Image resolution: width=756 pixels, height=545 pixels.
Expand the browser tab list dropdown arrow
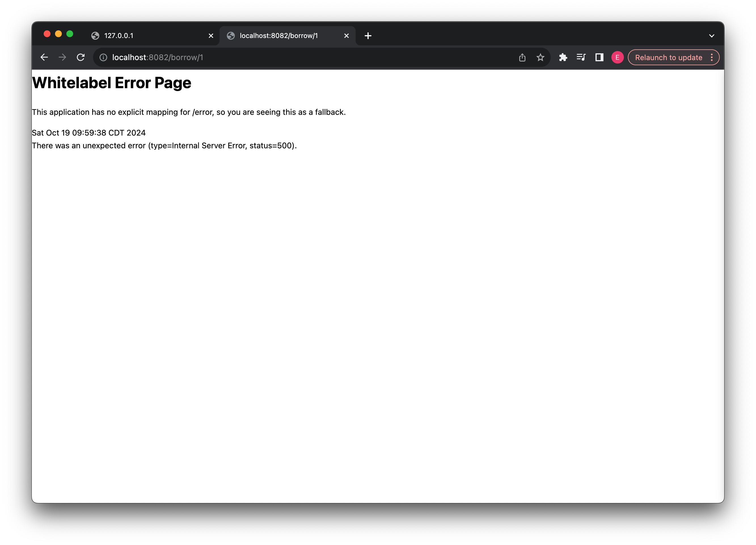[x=712, y=35]
